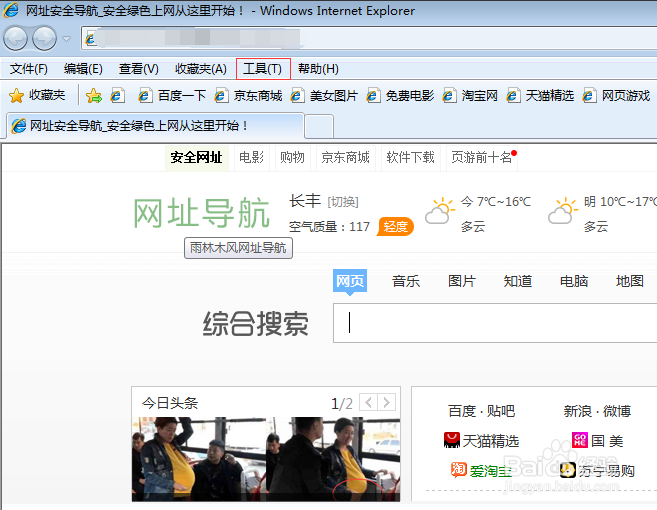The image size is (657, 510).
Task: Click the red Tmall icon
Action: click(452, 440)
